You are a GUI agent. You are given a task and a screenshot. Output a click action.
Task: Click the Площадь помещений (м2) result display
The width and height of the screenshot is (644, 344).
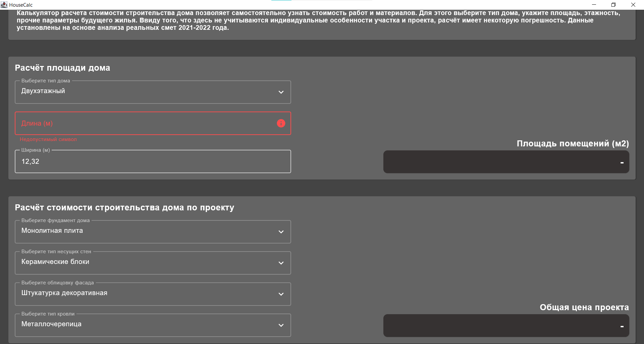click(506, 162)
